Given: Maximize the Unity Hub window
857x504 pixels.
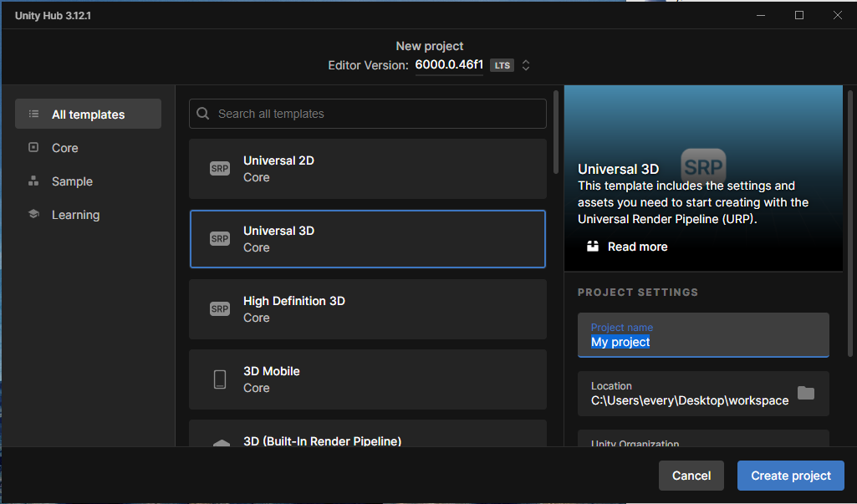Looking at the screenshot, I should (x=799, y=15).
